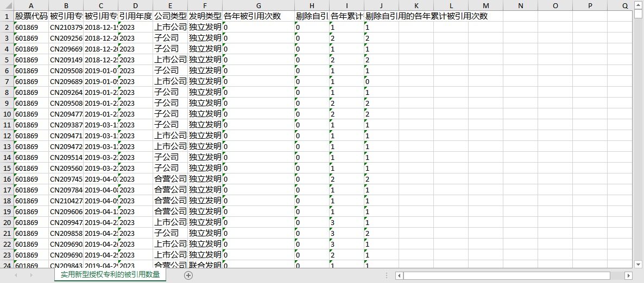
Task: Click cell F1 containing 发明类型
Action: tap(205, 16)
